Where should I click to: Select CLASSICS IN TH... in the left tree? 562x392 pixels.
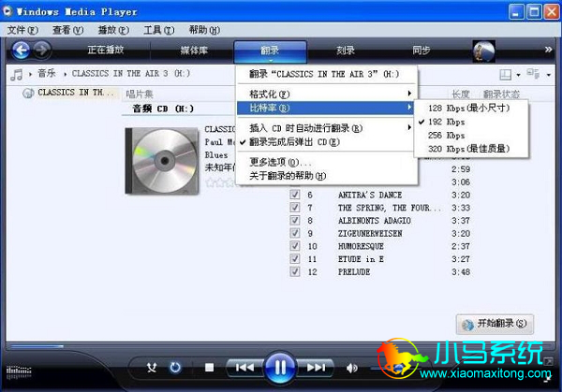click(x=76, y=93)
